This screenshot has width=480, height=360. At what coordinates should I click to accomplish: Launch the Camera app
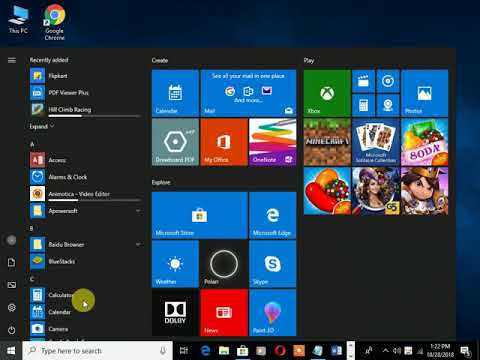[85, 329]
